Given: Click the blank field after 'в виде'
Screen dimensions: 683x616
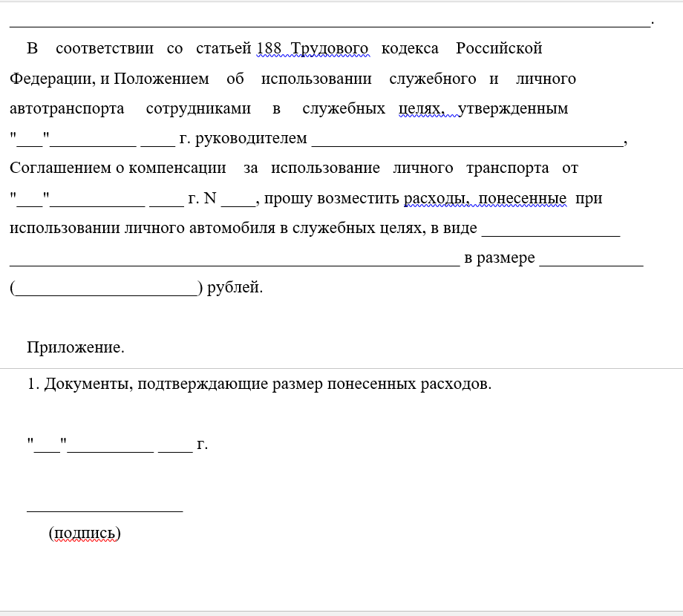Looking at the screenshot, I should (550, 229).
